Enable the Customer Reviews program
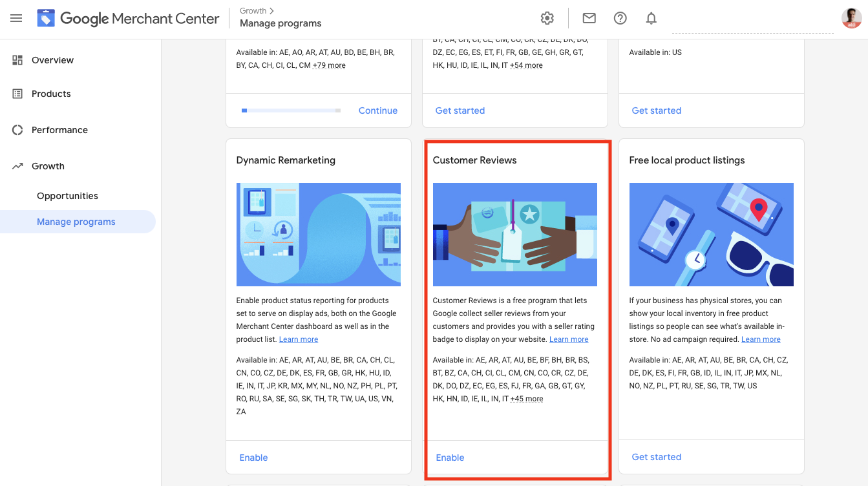The image size is (868, 486). click(450, 458)
